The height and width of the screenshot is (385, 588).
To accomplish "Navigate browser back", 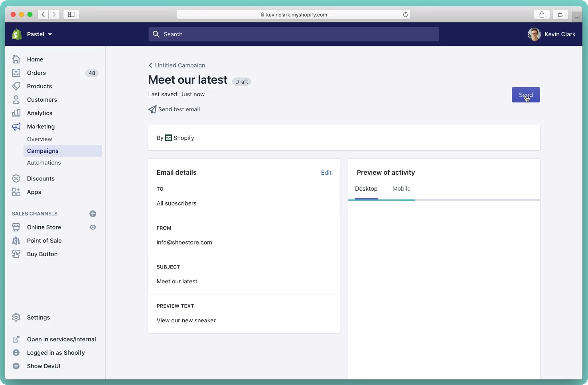I will (43, 14).
